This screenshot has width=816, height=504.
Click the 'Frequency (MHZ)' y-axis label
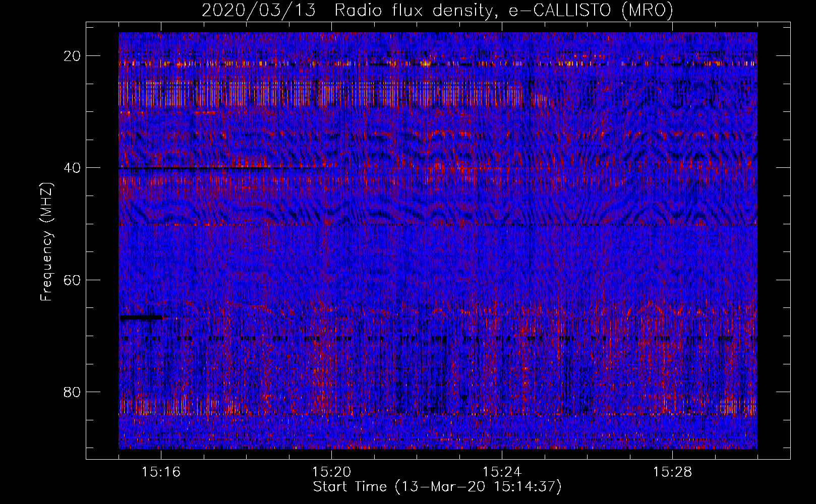pos(46,241)
